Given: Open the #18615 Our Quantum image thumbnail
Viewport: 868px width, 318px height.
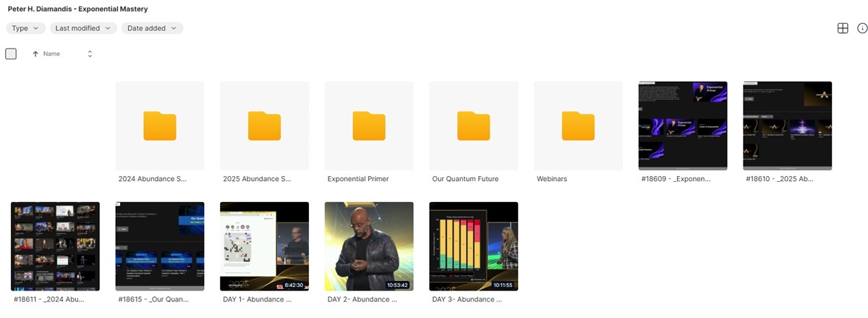Looking at the screenshot, I should click(x=159, y=246).
